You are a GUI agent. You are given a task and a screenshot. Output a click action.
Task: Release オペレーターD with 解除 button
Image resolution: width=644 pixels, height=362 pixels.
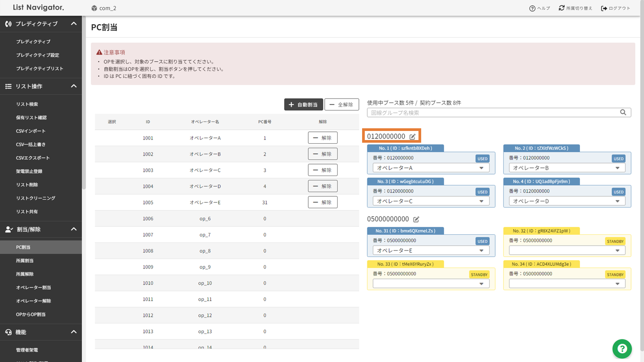(x=323, y=186)
